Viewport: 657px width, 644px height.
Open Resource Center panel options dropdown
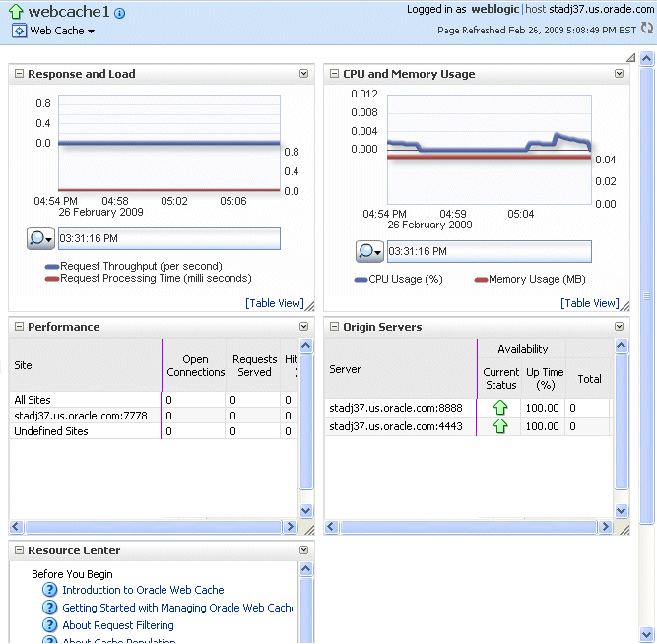[x=303, y=550]
